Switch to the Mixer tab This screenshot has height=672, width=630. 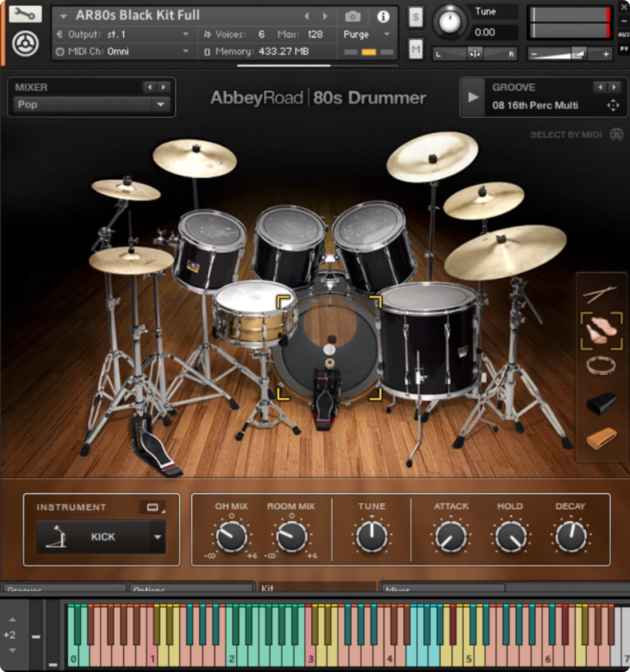(x=442, y=588)
